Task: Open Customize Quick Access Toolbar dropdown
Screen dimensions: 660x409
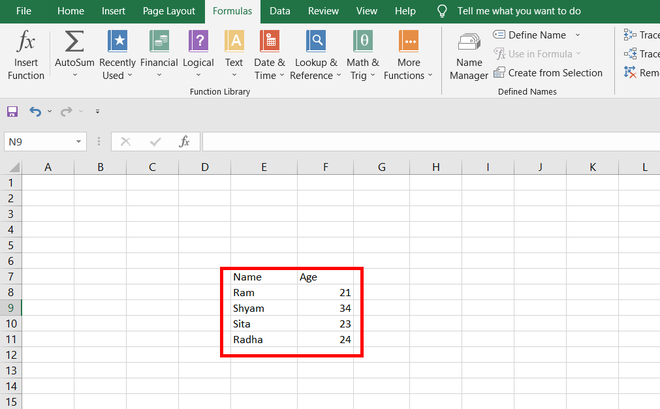Action: (97, 112)
